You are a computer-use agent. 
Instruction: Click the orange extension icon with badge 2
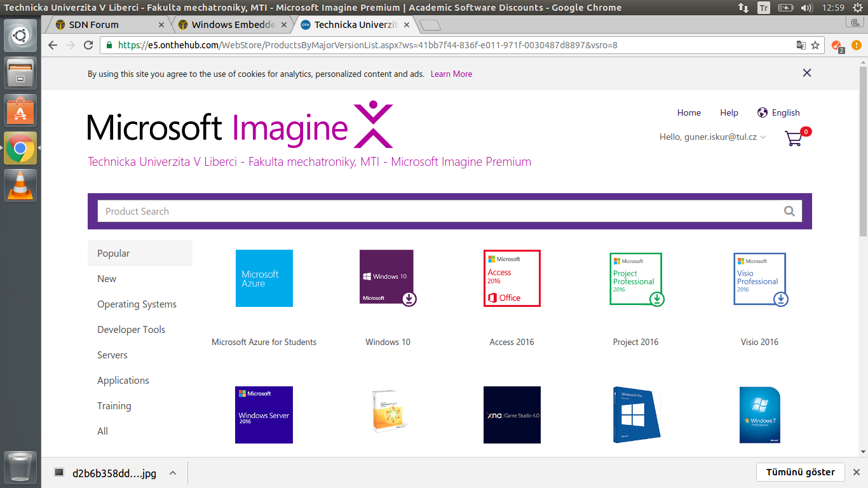point(837,46)
